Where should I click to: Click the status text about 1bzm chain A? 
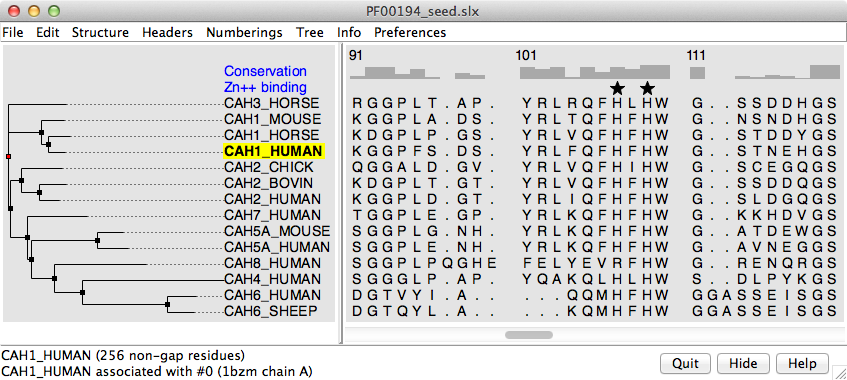(157, 372)
